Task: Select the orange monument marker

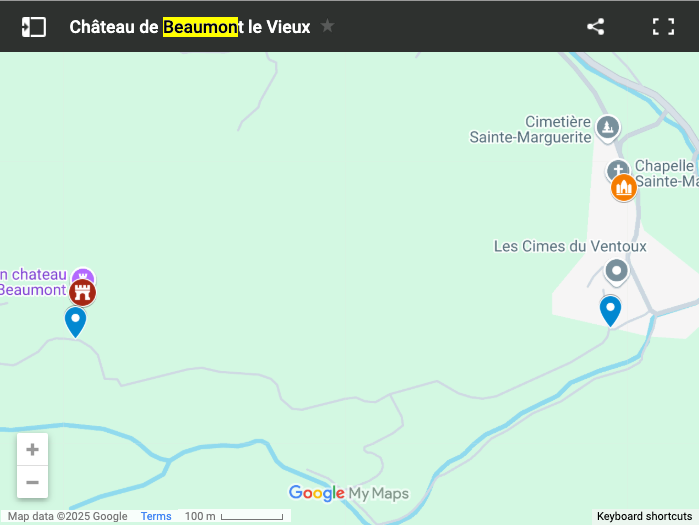Action: click(x=624, y=187)
